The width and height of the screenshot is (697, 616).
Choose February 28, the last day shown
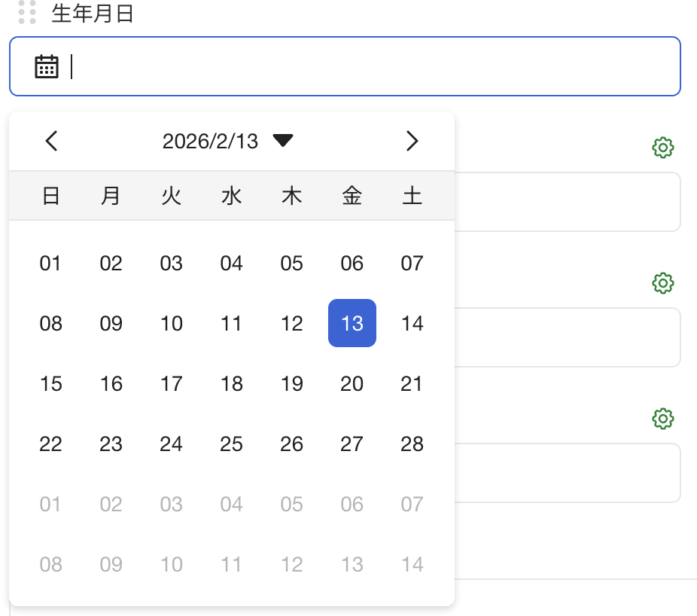point(412,444)
